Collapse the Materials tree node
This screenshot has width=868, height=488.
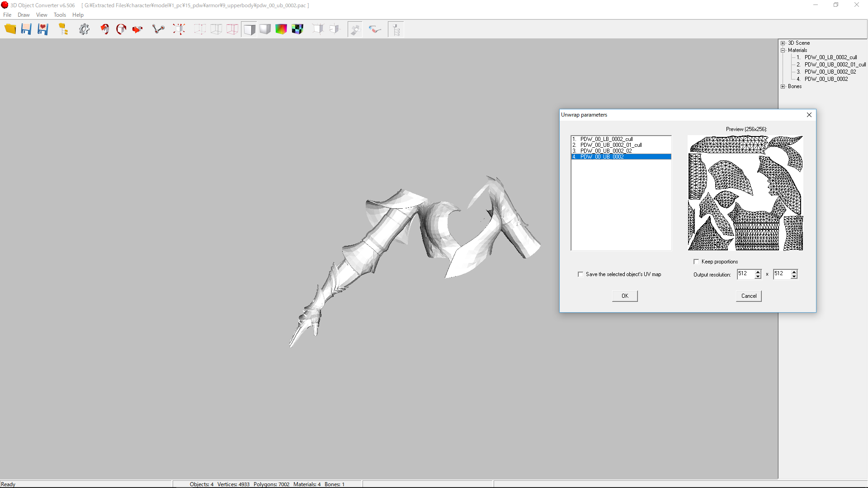tap(783, 50)
